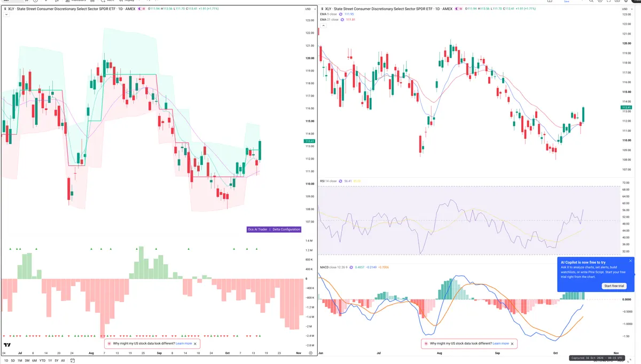Click right chart current price label 113.41
The image size is (641, 364).
point(627,108)
